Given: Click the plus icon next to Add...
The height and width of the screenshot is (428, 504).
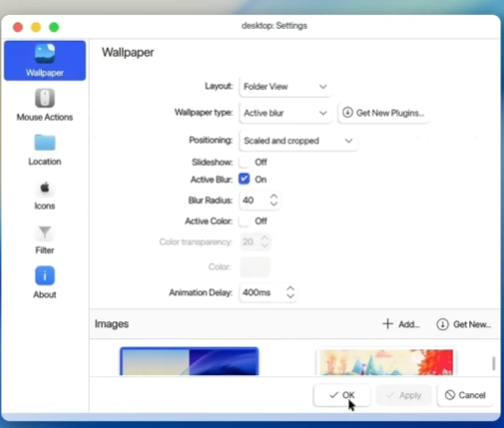Looking at the screenshot, I should [387, 323].
